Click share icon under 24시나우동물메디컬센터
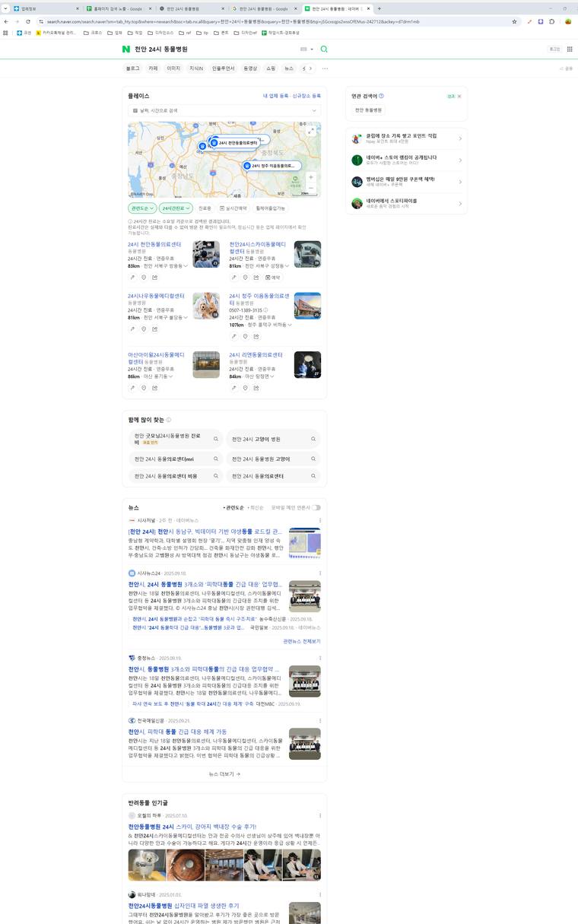Screen dimensions: 578x924 click(155, 329)
